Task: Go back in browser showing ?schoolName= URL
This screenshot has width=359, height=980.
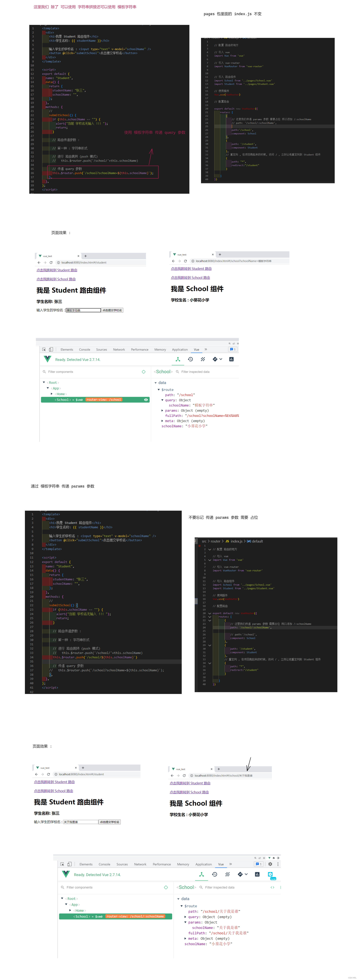Action: coord(173,261)
